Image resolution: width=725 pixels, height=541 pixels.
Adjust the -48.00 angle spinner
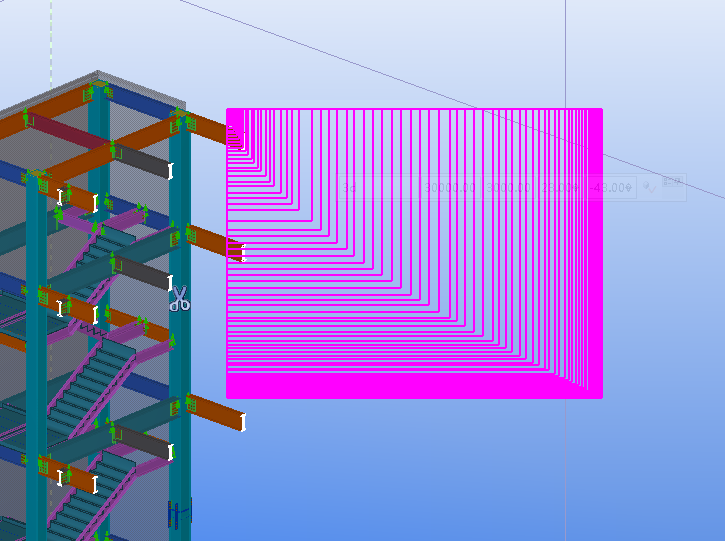click(x=611, y=188)
